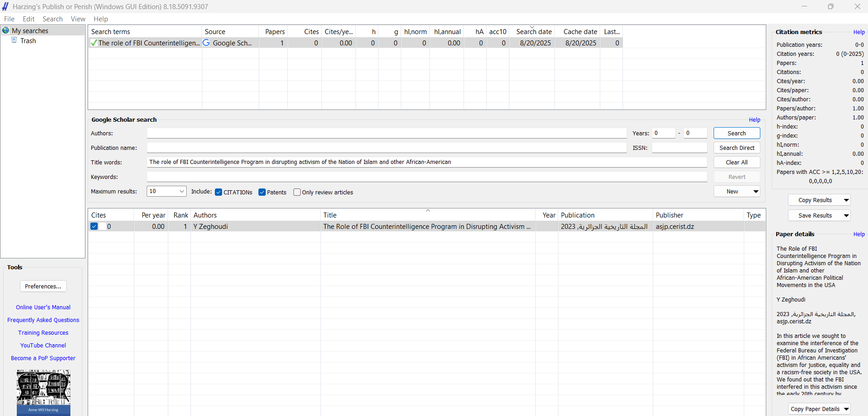Disable the Patents checkbox

click(262, 192)
